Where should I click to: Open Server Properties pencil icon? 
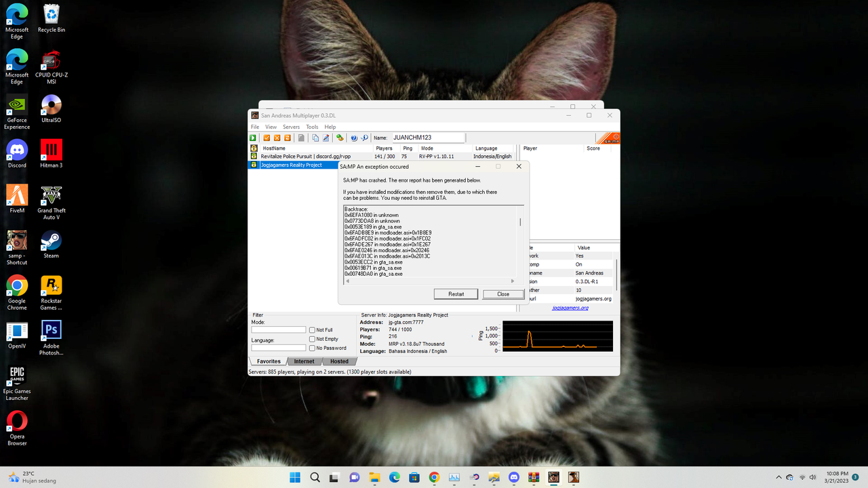tap(325, 138)
